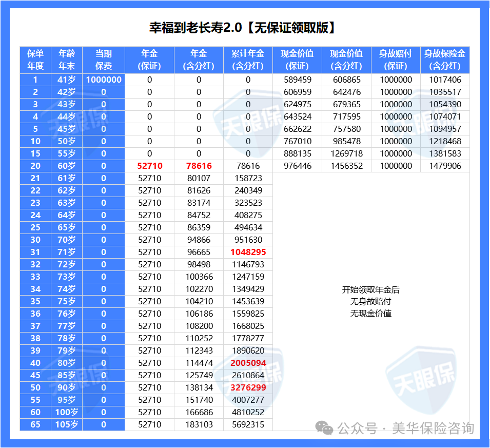The image size is (490, 448).
Task: Click the WeChat logo icon at the bottom
Action: coord(324,427)
